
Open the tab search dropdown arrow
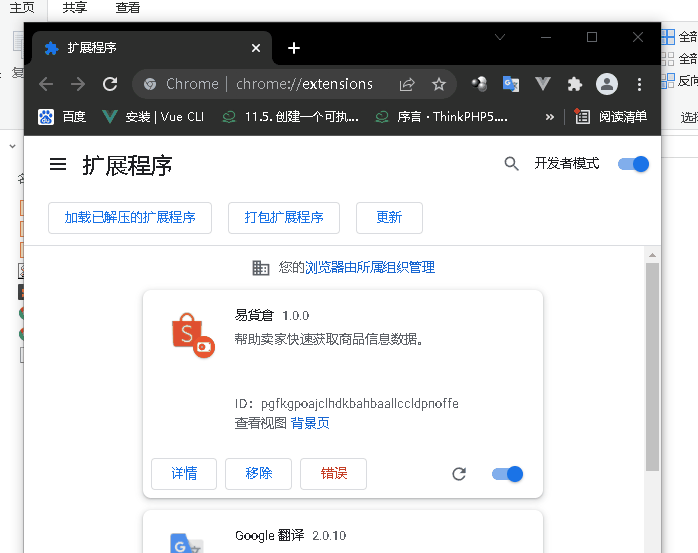click(x=500, y=37)
